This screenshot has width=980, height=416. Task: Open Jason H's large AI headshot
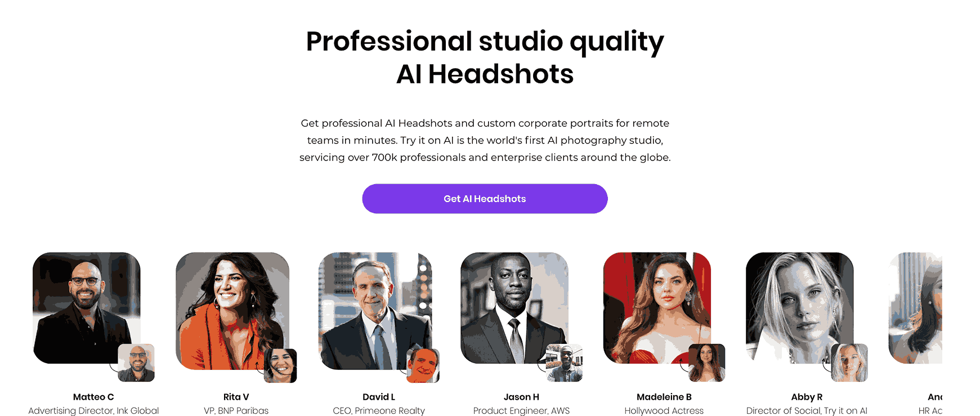[x=514, y=307]
